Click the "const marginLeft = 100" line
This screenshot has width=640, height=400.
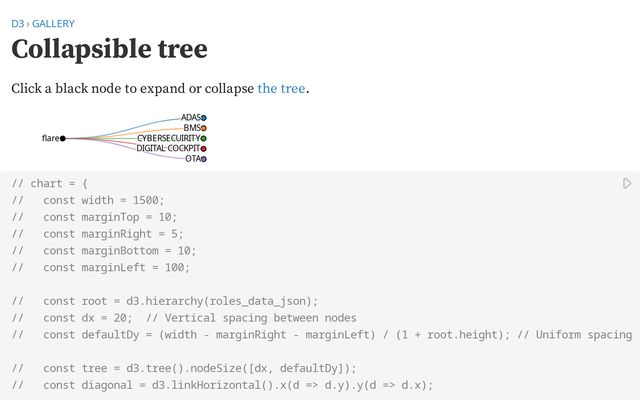coord(116,267)
